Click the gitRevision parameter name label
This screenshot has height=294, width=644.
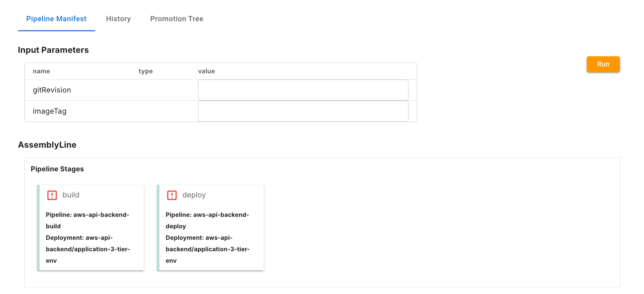pos(52,90)
